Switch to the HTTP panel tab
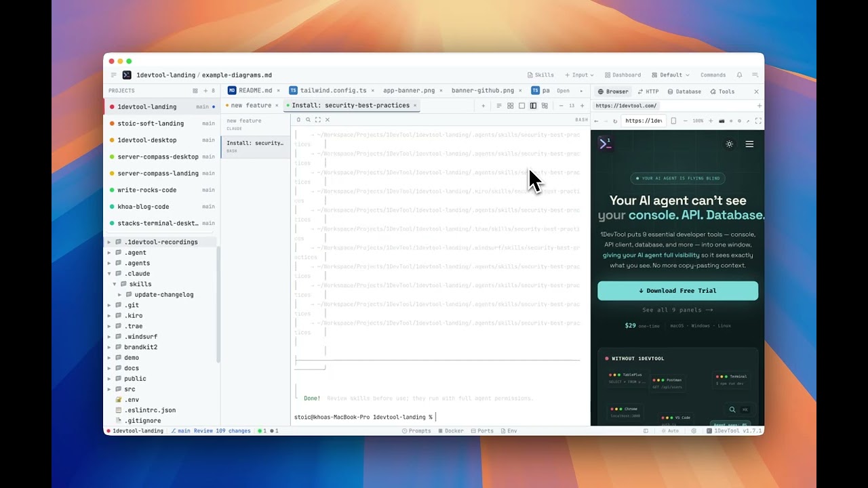The height and width of the screenshot is (488, 868). 648,91
